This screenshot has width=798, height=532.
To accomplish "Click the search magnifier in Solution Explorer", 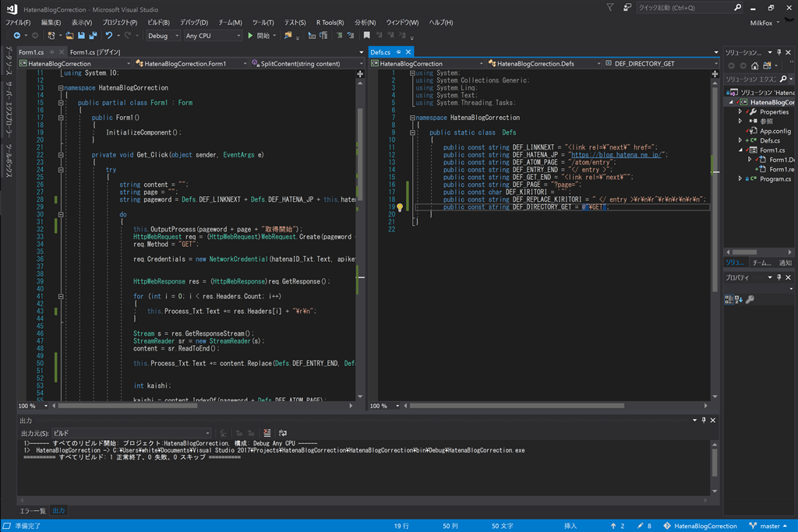I will (x=783, y=79).
